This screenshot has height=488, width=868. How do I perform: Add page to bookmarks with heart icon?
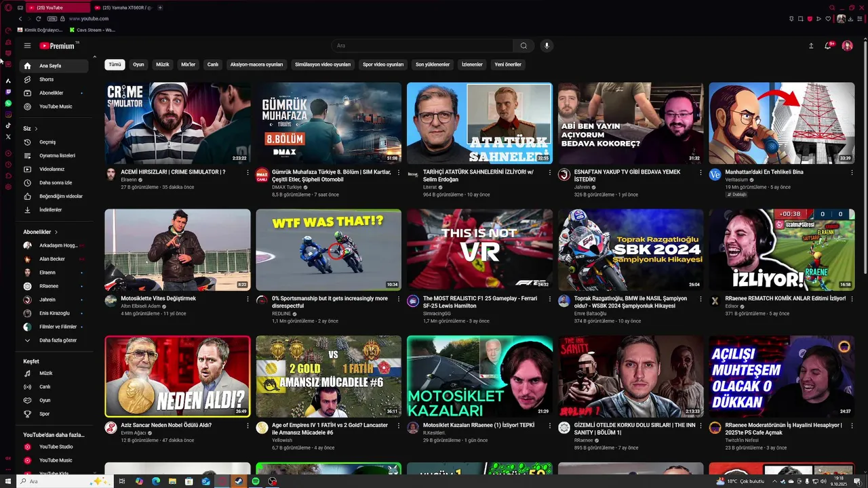tap(828, 18)
